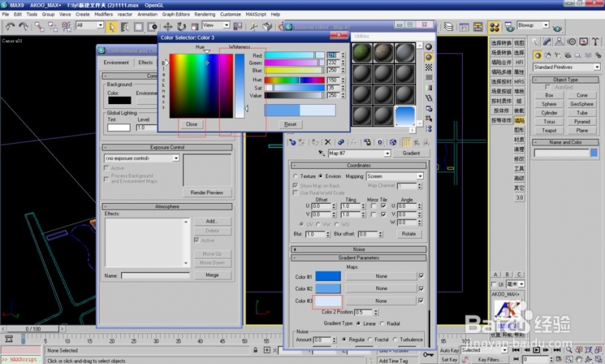Toggle the Backlight icon in Material Editor
The image size is (605, 364).
tap(428, 58)
